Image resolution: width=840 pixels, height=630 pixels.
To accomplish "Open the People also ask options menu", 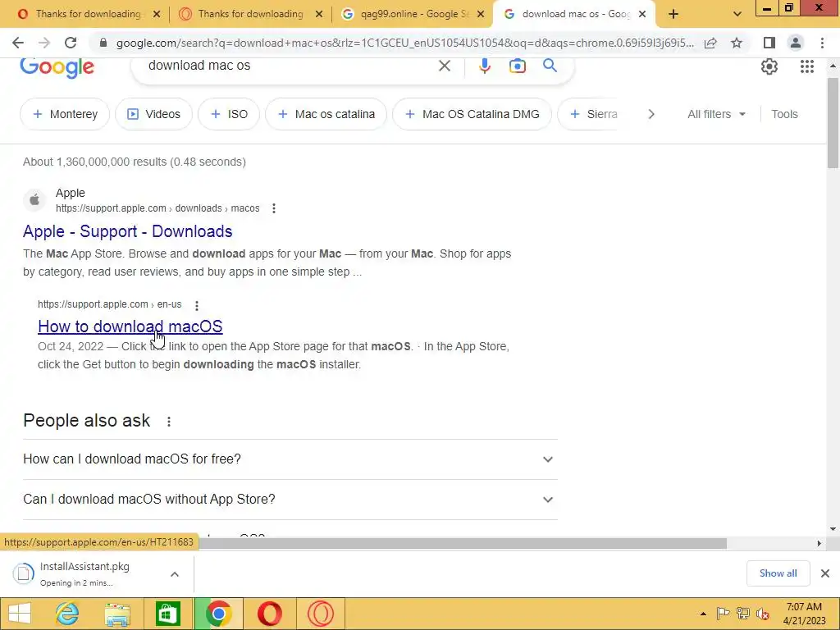I will tap(169, 422).
